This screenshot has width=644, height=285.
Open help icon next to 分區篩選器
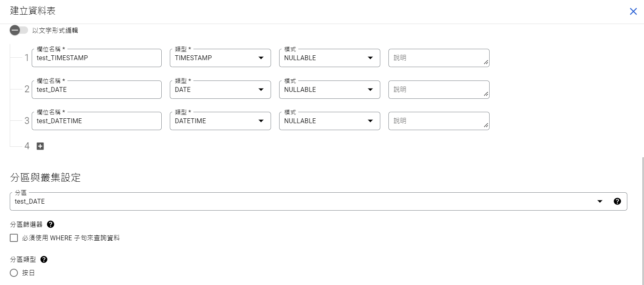pyautogui.click(x=51, y=224)
